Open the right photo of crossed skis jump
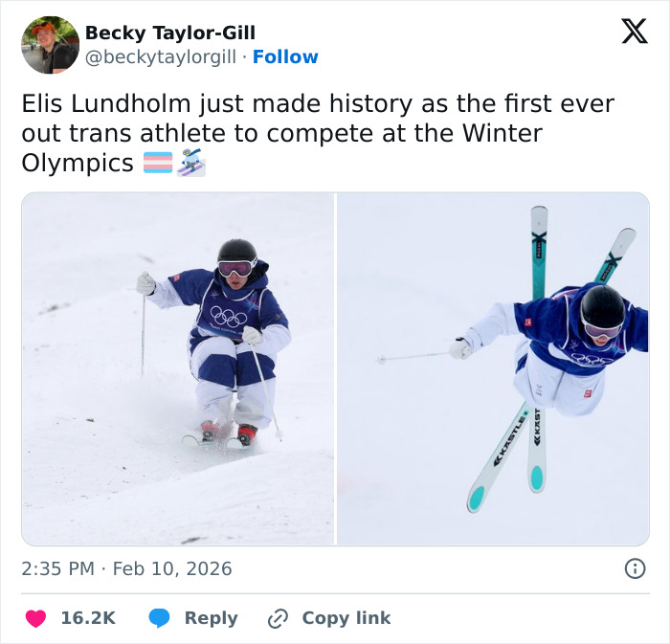The height and width of the screenshot is (644, 670). coord(493,369)
